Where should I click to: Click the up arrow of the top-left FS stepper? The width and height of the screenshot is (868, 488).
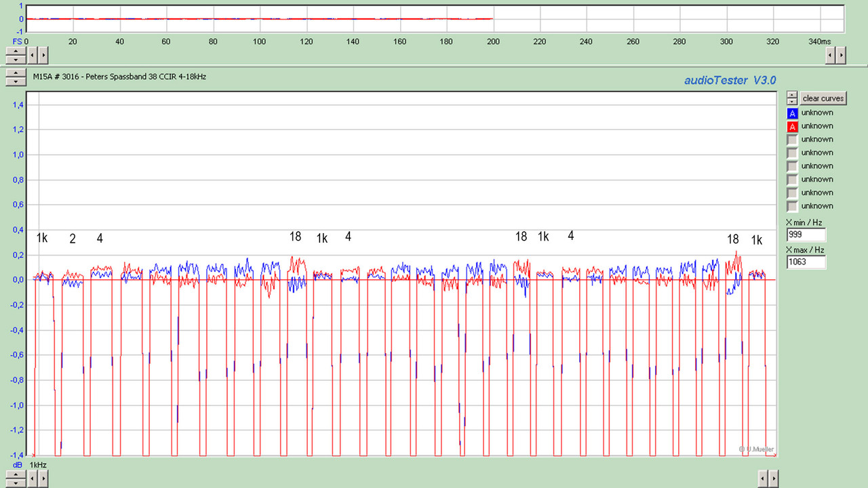[15, 52]
